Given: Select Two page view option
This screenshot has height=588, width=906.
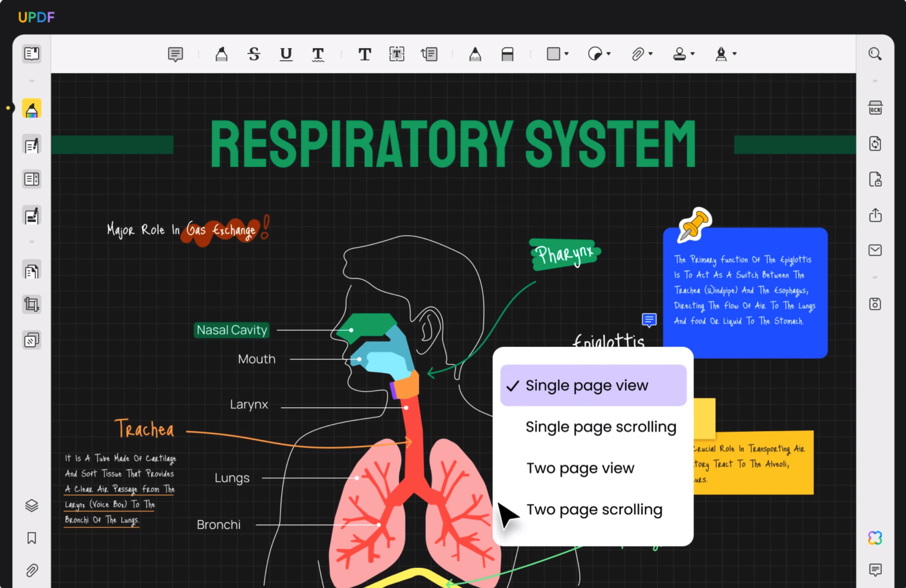Looking at the screenshot, I should pos(579,468).
